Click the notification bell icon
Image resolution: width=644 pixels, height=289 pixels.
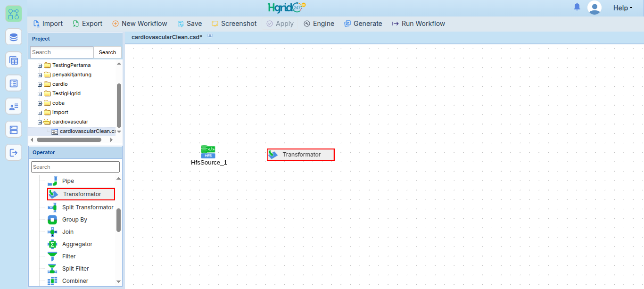coord(577,7)
